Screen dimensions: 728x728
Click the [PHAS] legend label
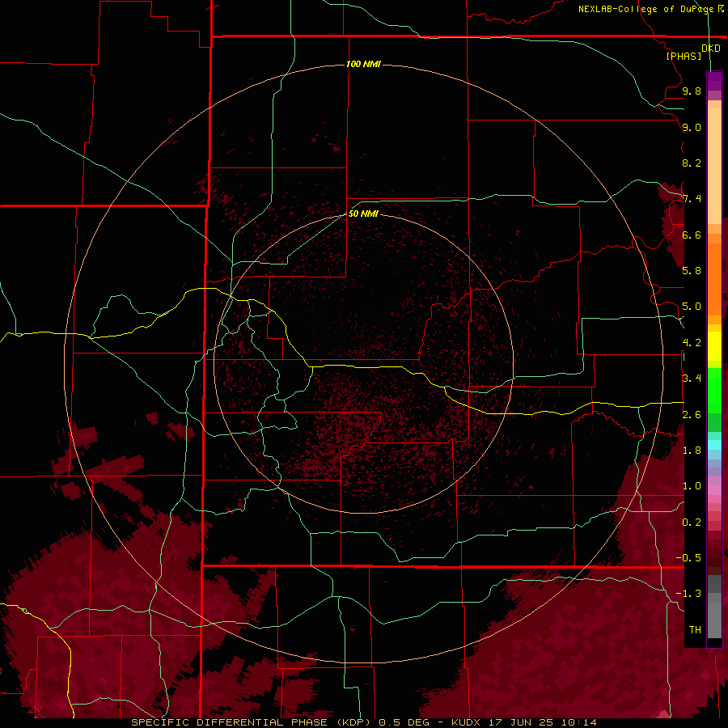coord(684,56)
